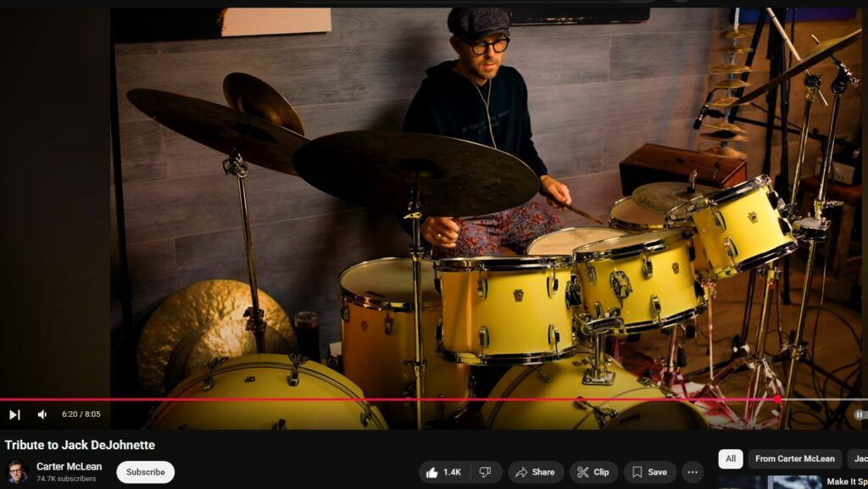Create a Clip from this video
The height and width of the screenshot is (489, 868).
(593, 472)
